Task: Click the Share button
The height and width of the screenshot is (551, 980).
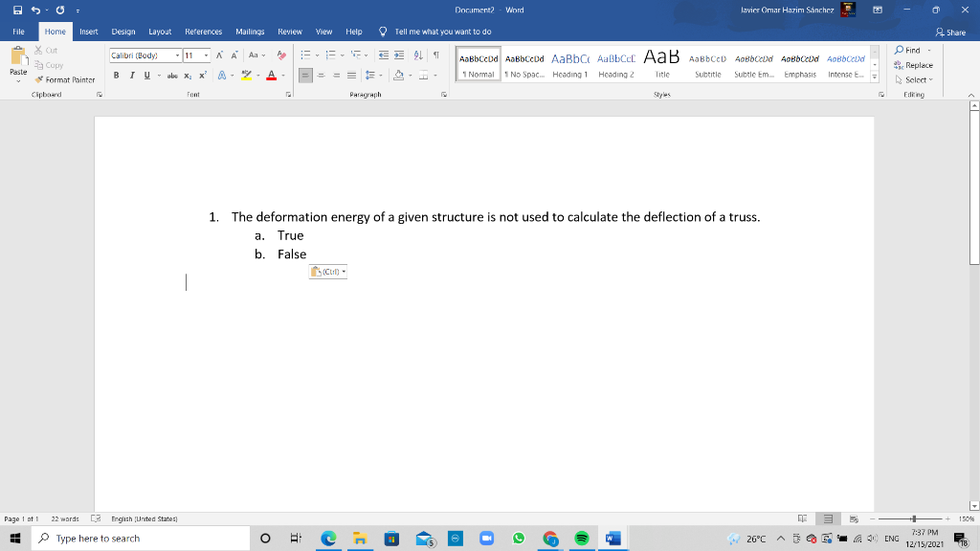Action: pos(950,32)
